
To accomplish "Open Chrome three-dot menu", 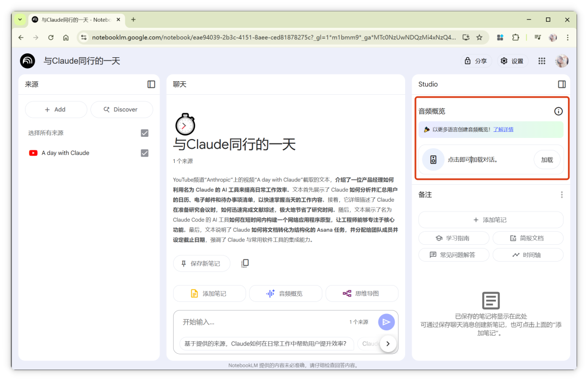I will click(567, 37).
